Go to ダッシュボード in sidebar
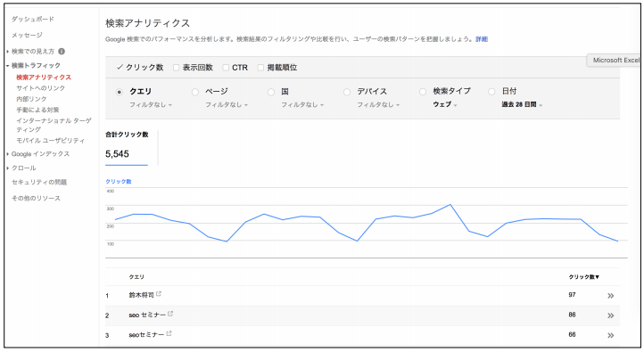Screen dimensions: 644x352 pyautogui.click(x=33, y=19)
